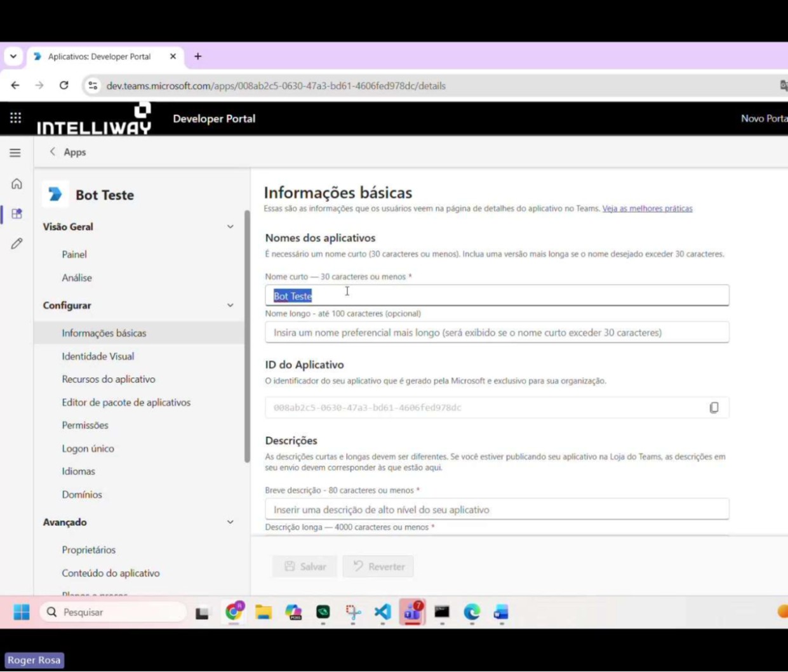Open a new browser tab

198,57
